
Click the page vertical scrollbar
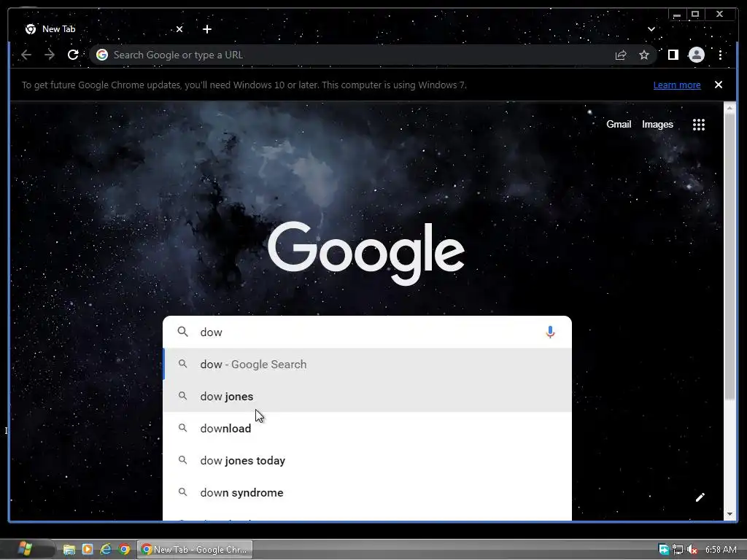coord(729,257)
